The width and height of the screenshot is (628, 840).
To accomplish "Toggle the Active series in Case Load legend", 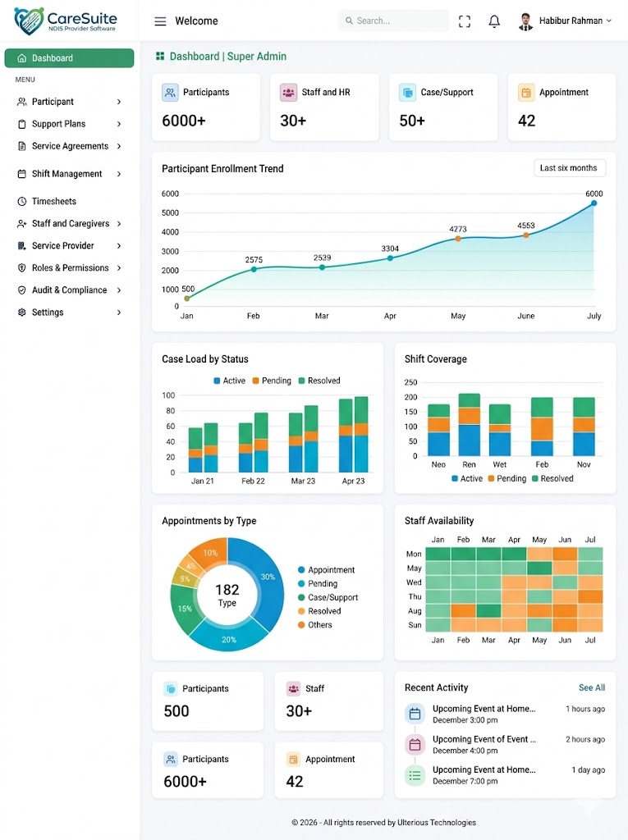I will click(229, 381).
